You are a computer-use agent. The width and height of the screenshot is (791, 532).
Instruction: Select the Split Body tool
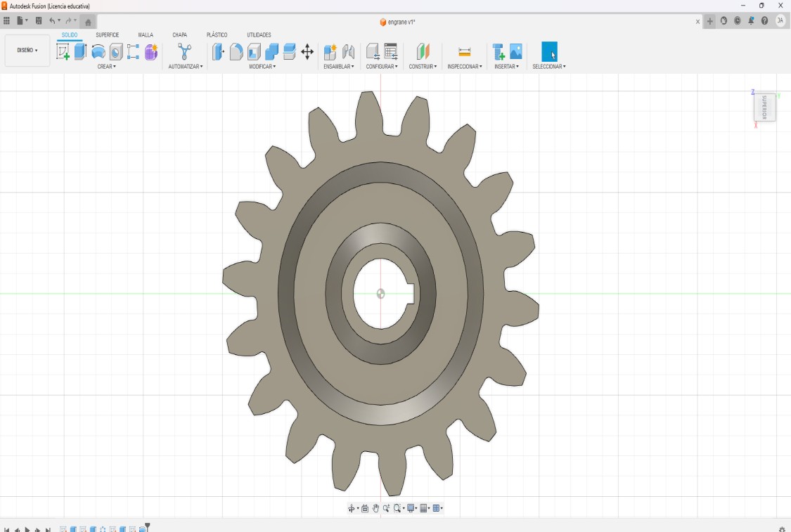[289, 51]
